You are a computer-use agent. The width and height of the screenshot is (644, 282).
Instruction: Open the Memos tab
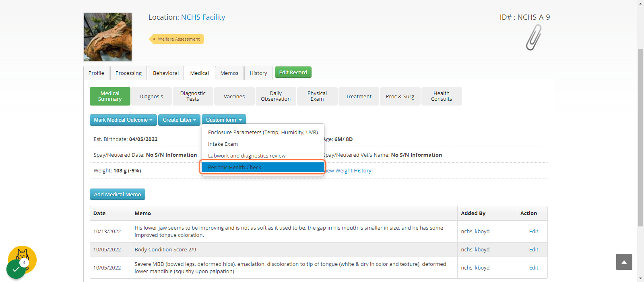pos(229,73)
